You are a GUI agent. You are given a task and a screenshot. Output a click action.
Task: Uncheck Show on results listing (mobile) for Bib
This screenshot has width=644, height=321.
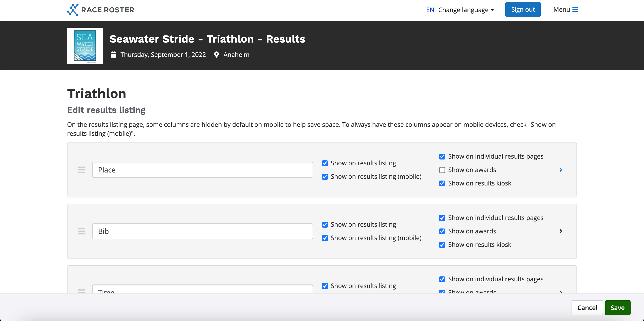pyautogui.click(x=325, y=238)
